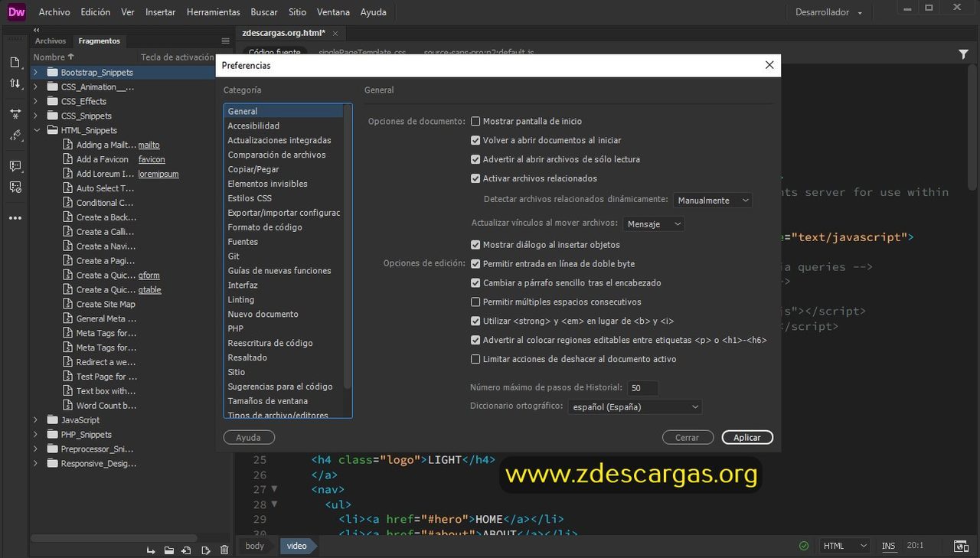Click the real-time preview icon in status bar
This screenshot has height=558, width=980.
[x=961, y=546]
